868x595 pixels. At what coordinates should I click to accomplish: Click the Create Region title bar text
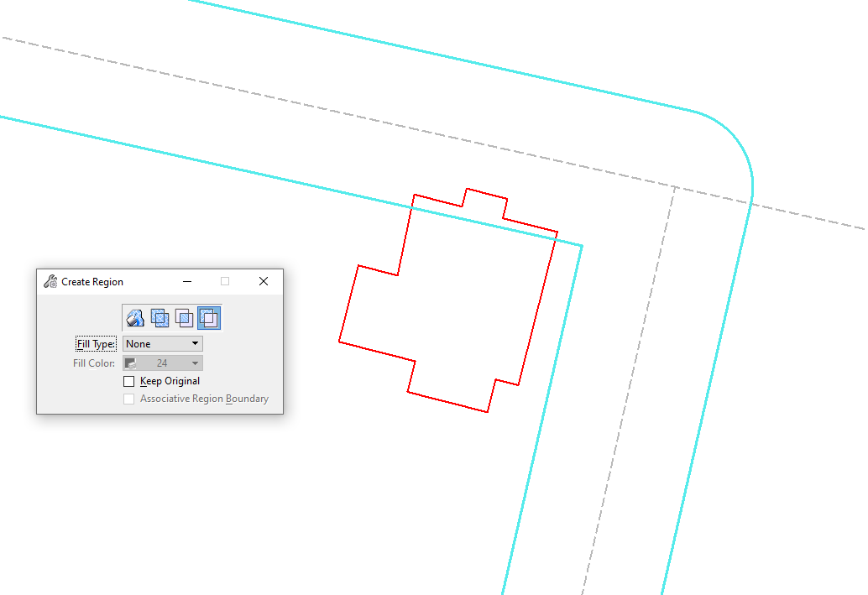(x=92, y=282)
